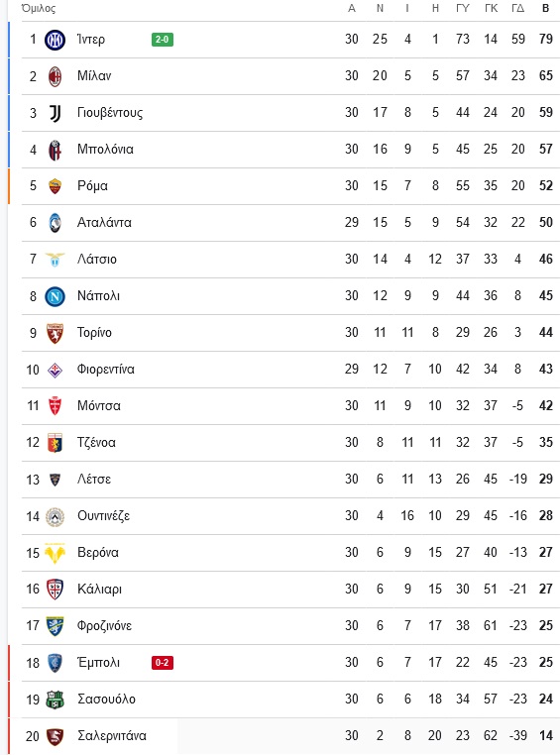
Task: Click the AC Milan club crest
Action: click(55, 76)
